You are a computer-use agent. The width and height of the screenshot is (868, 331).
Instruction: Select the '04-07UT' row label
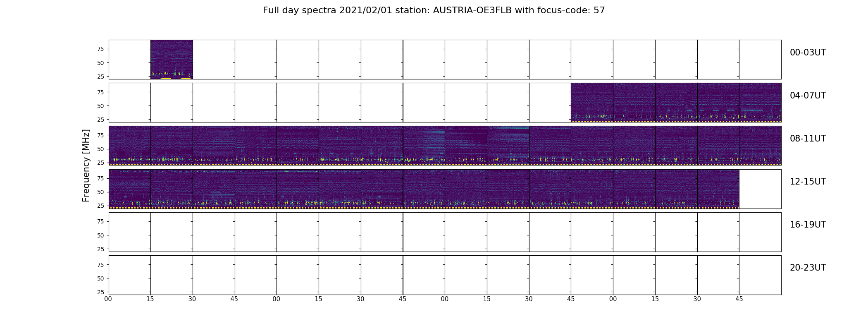[x=808, y=96]
